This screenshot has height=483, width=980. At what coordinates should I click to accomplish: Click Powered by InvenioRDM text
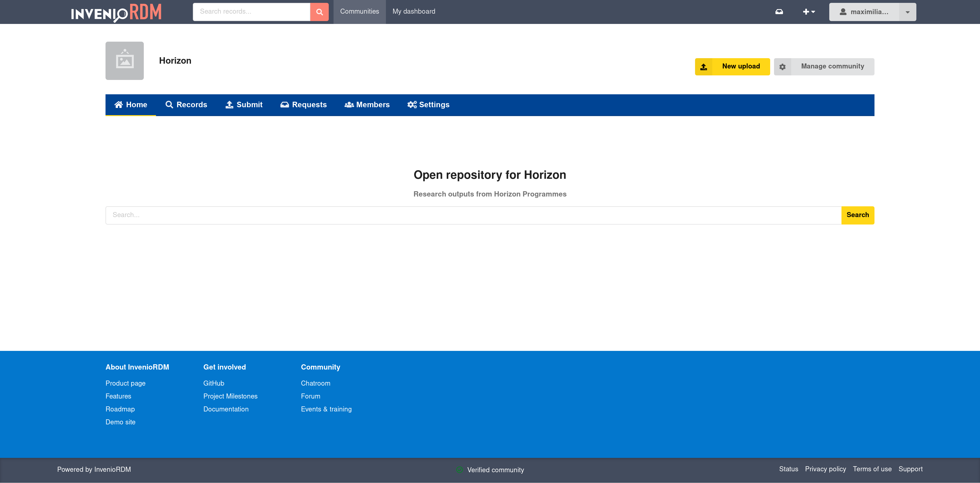tap(94, 469)
